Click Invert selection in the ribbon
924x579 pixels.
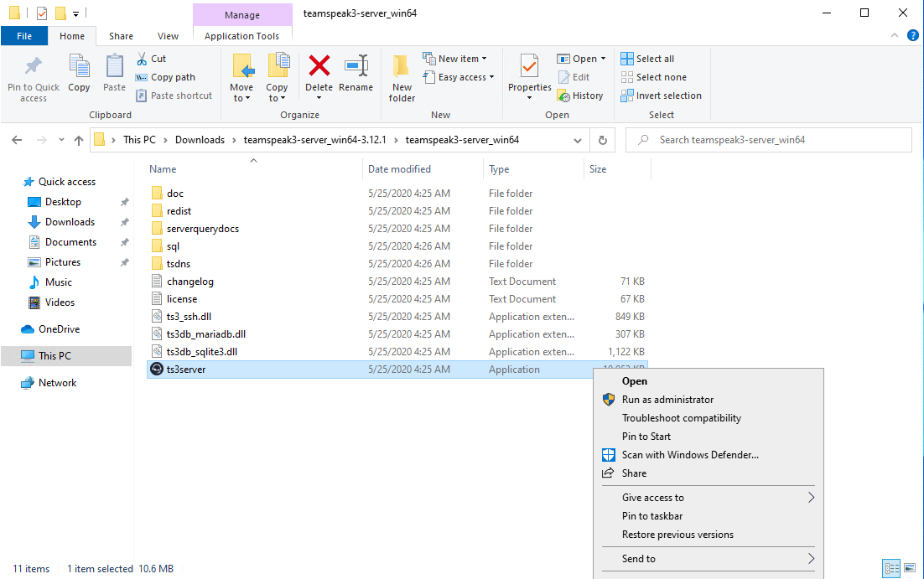pos(662,96)
